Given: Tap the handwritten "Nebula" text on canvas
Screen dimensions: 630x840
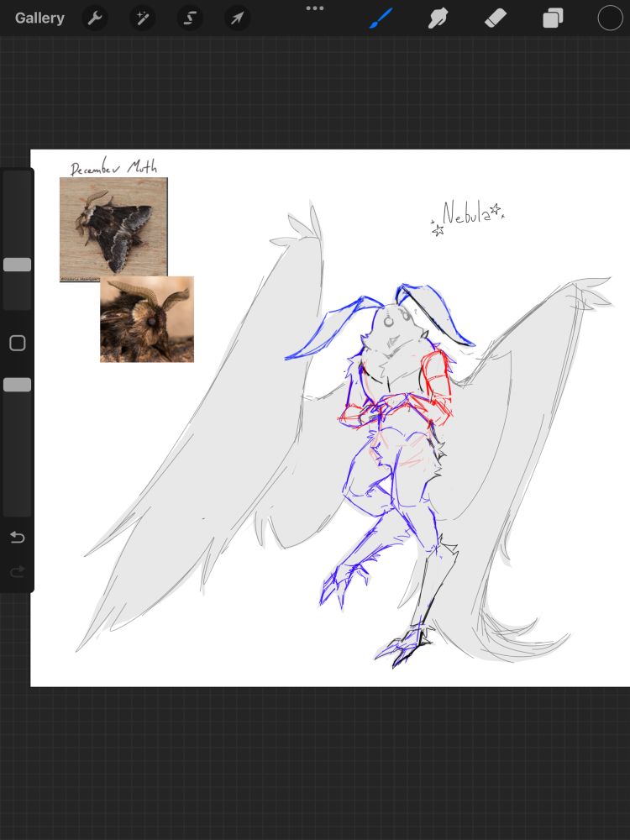Looking at the screenshot, I should [466, 214].
